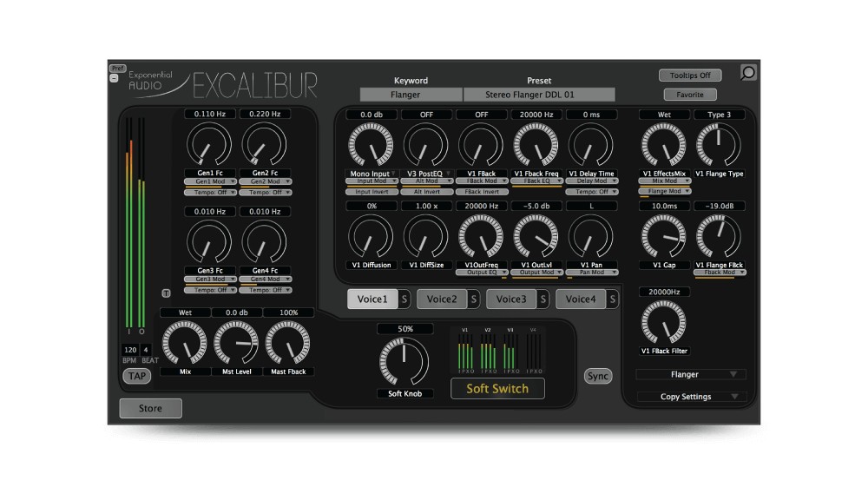Click the Mono Input knob

pyautogui.click(x=371, y=144)
